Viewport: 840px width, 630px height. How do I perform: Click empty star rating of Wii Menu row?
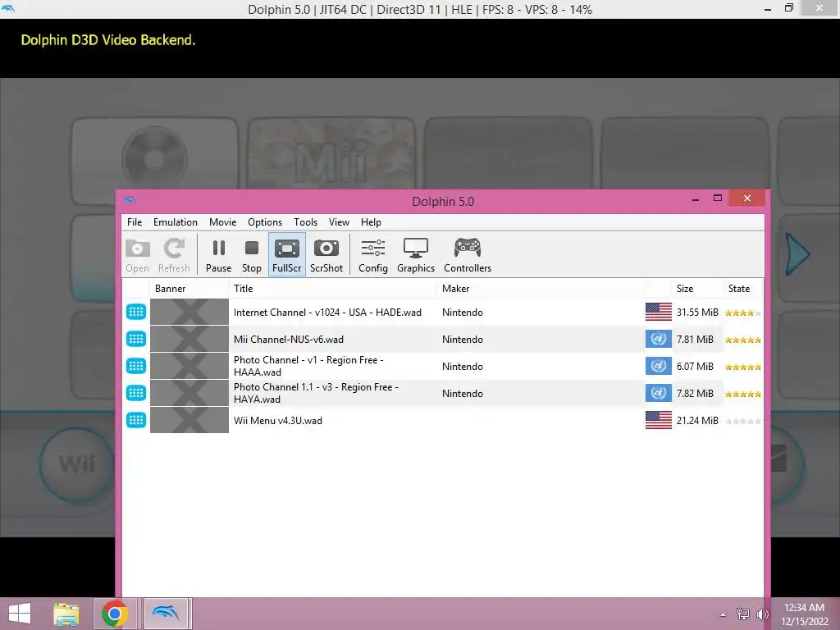pyautogui.click(x=743, y=421)
